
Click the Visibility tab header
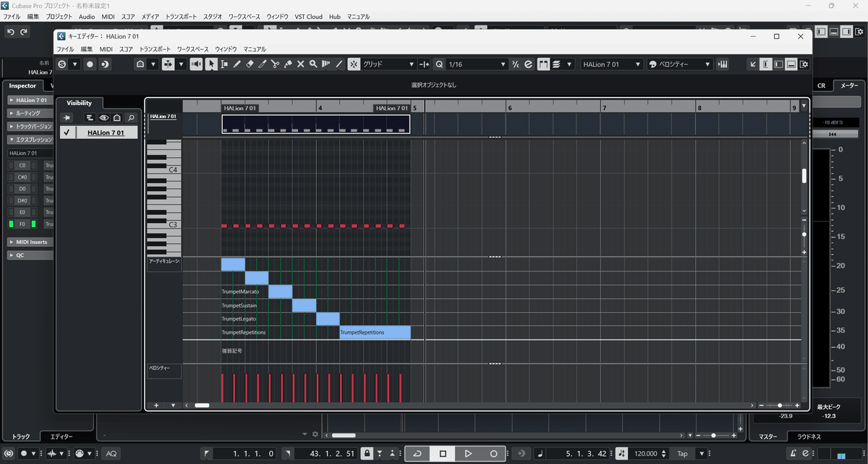80,103
